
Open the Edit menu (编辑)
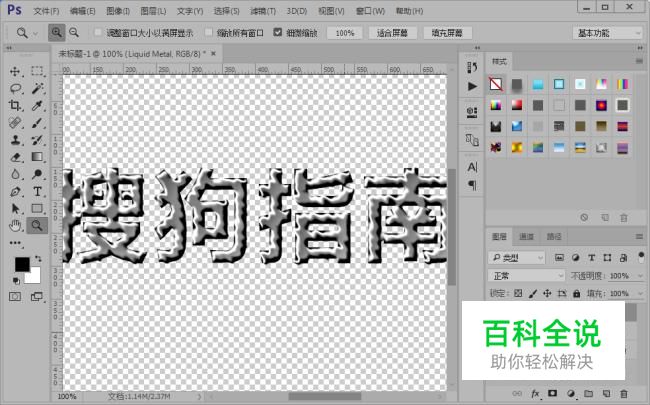[x=82, y=11]
